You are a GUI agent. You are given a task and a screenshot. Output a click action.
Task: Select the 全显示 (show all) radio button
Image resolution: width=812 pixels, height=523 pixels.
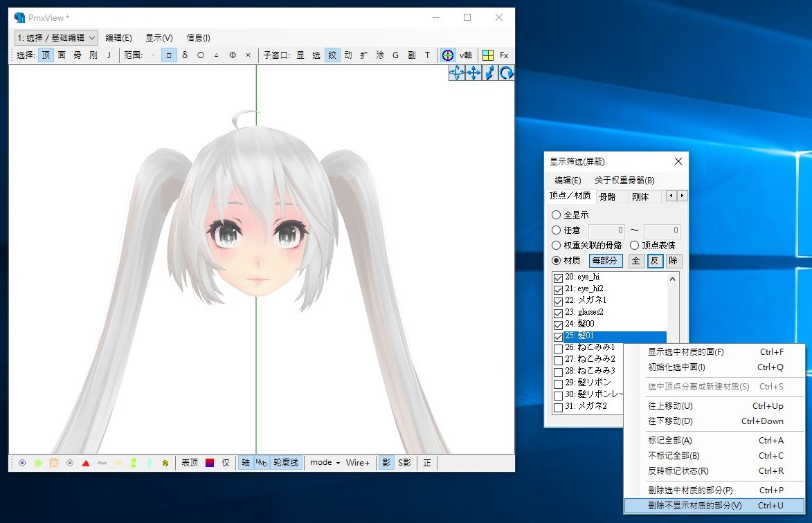(556, 214)
